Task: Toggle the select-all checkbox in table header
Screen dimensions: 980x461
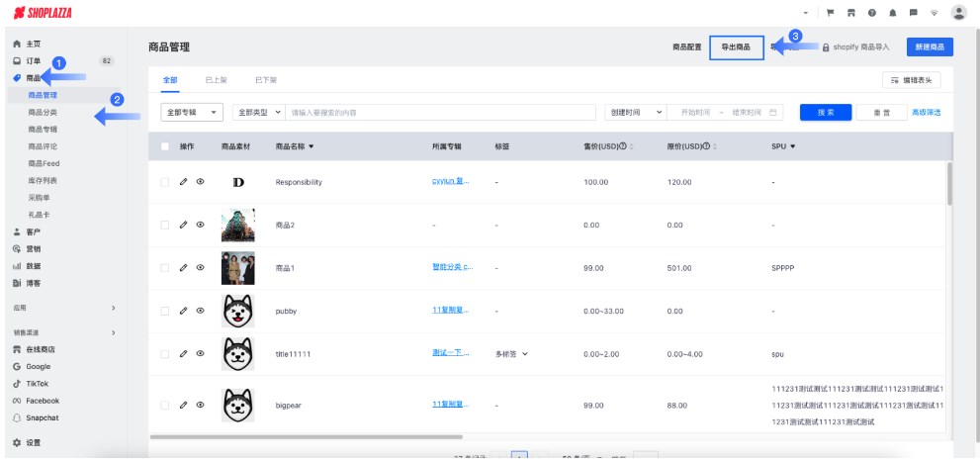Action: click(x=165, y=146)
